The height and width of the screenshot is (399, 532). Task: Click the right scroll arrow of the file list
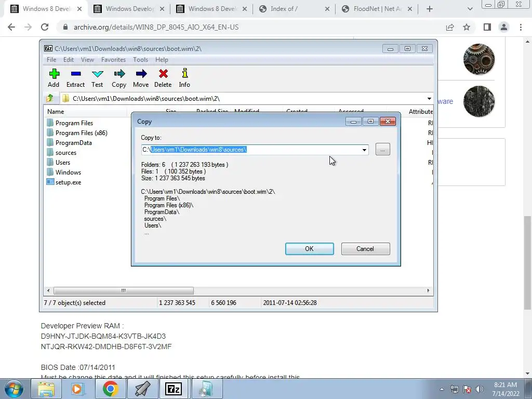click(x=428, y=290)
